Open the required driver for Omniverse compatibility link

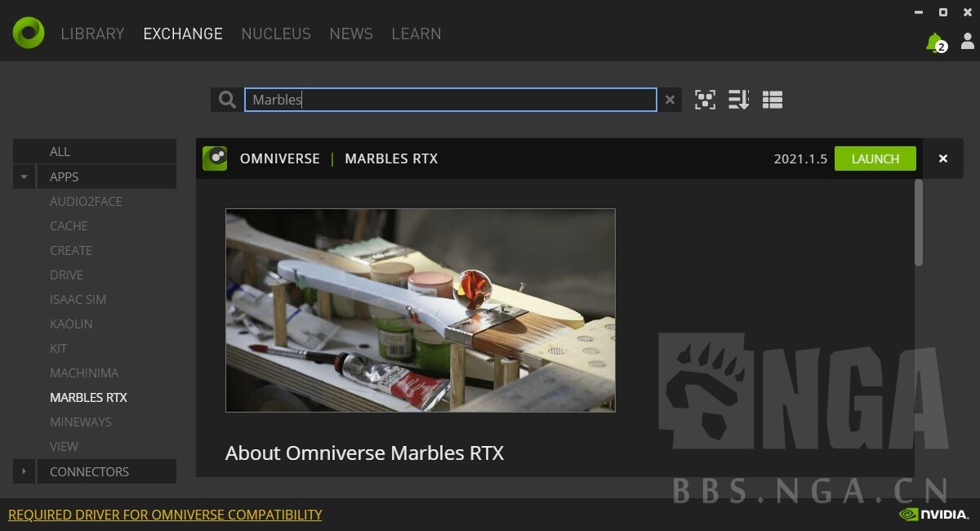(166, 515)
